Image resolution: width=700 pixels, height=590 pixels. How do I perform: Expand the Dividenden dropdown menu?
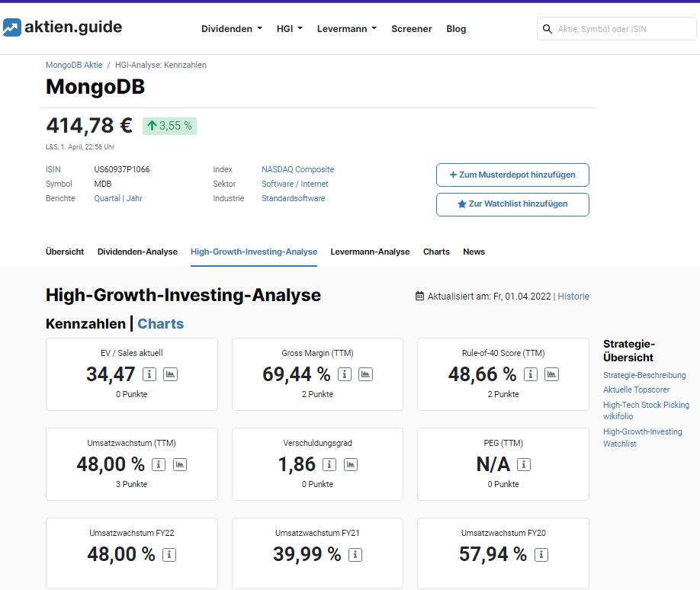[232, 29]
